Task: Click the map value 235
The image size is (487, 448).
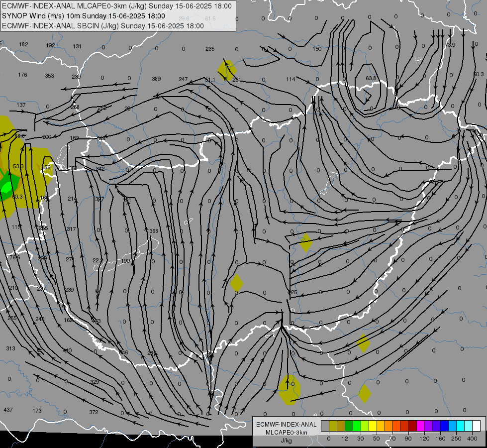Action: [x=210, y=49]
